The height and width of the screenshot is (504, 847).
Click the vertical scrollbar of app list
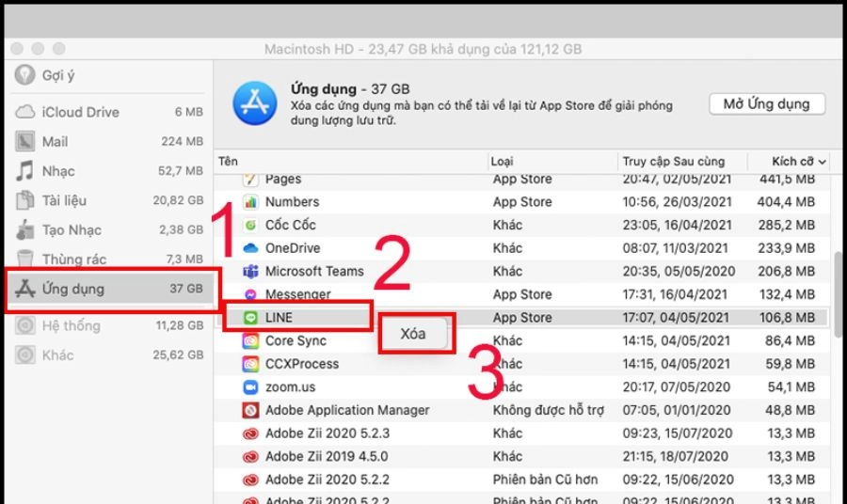tap(838, 294)
